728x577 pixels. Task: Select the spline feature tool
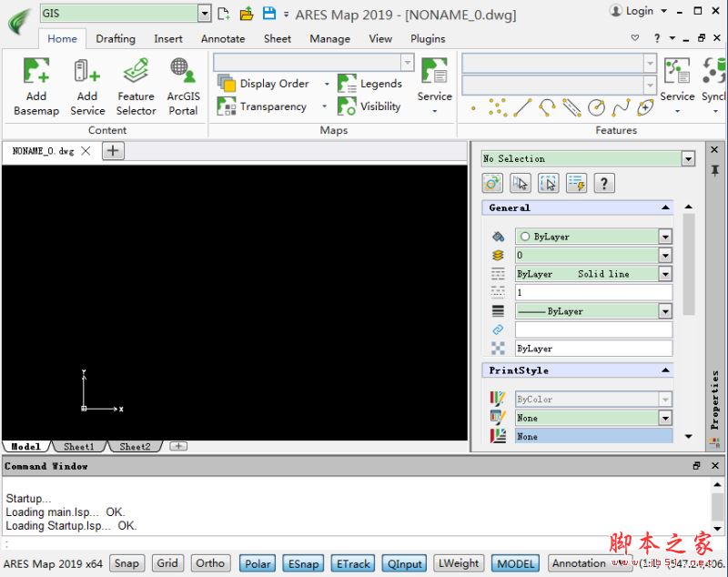click(x=621, y=107)
